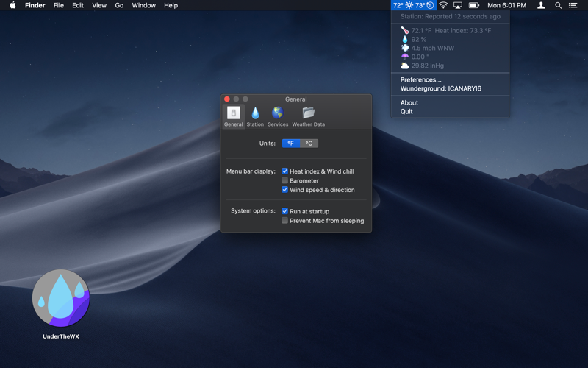Click the battery status icon

coord(474,5)
